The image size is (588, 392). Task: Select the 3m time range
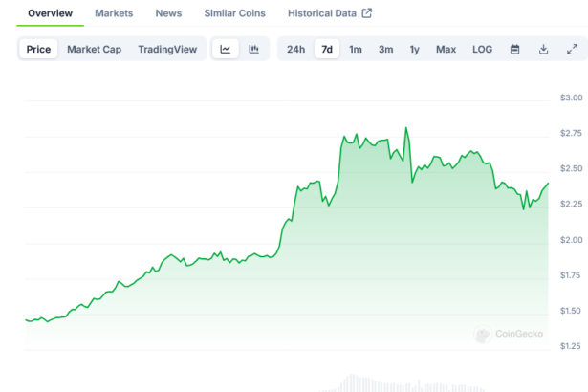pos(385,49)
